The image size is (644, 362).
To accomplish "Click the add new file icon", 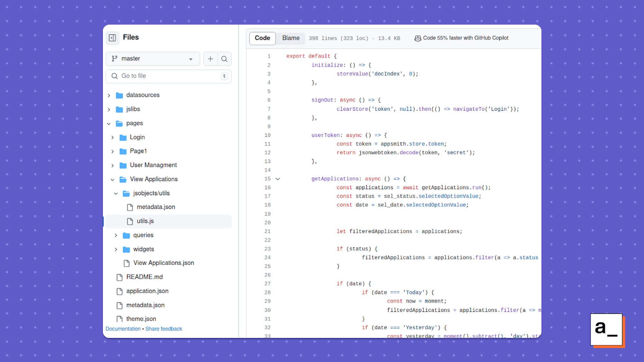I will coord(210,59).
